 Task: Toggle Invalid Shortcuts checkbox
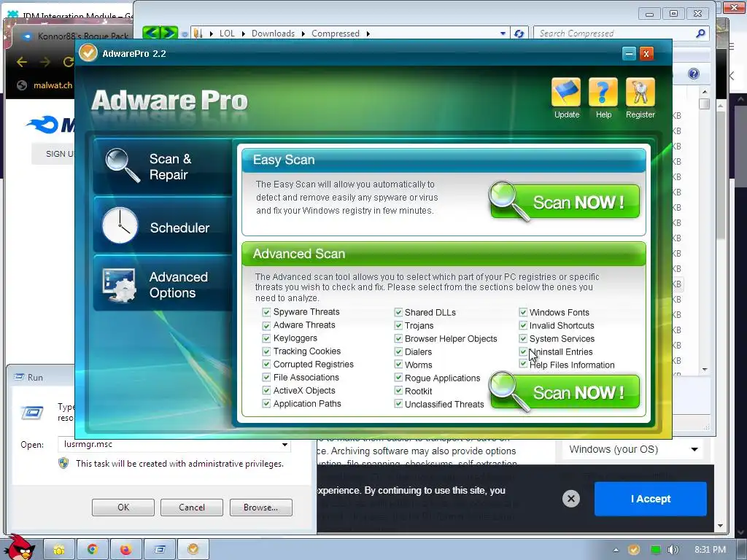[523, 326]
